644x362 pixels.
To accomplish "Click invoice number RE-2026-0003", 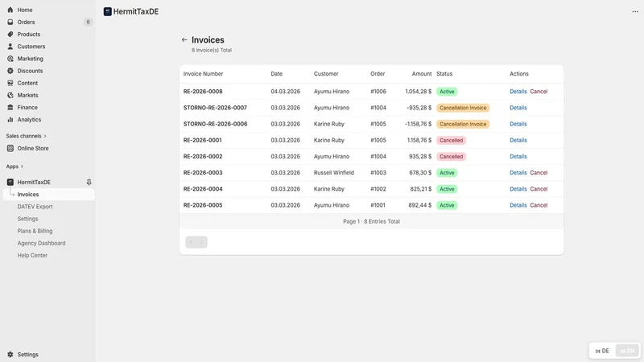I will (x=203, y=173).
